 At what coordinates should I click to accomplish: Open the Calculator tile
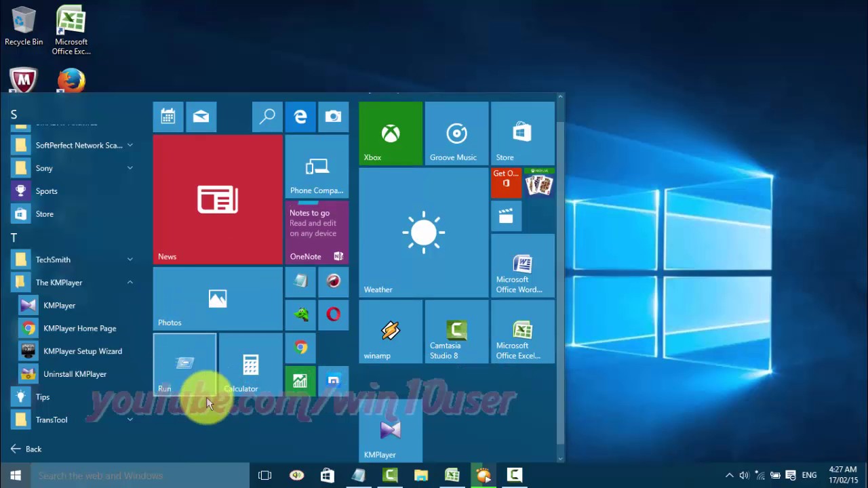click(x=250, y=365)
